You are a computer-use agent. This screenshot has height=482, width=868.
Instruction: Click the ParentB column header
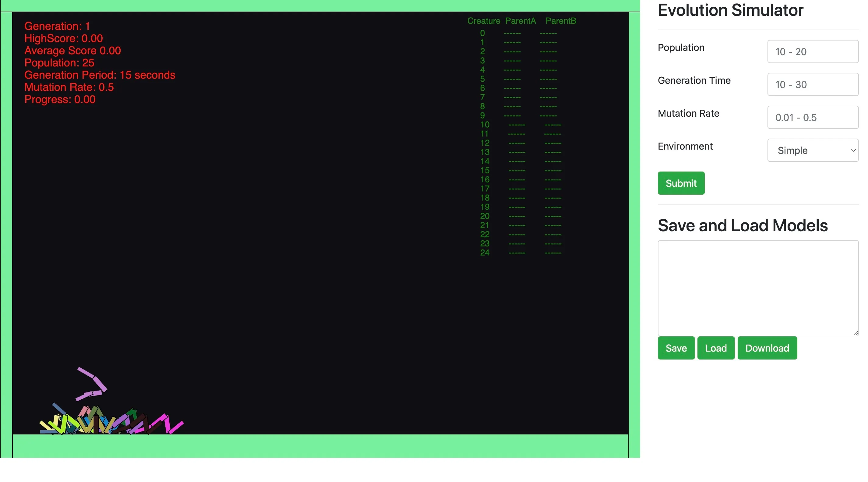[x=560, y=21]
